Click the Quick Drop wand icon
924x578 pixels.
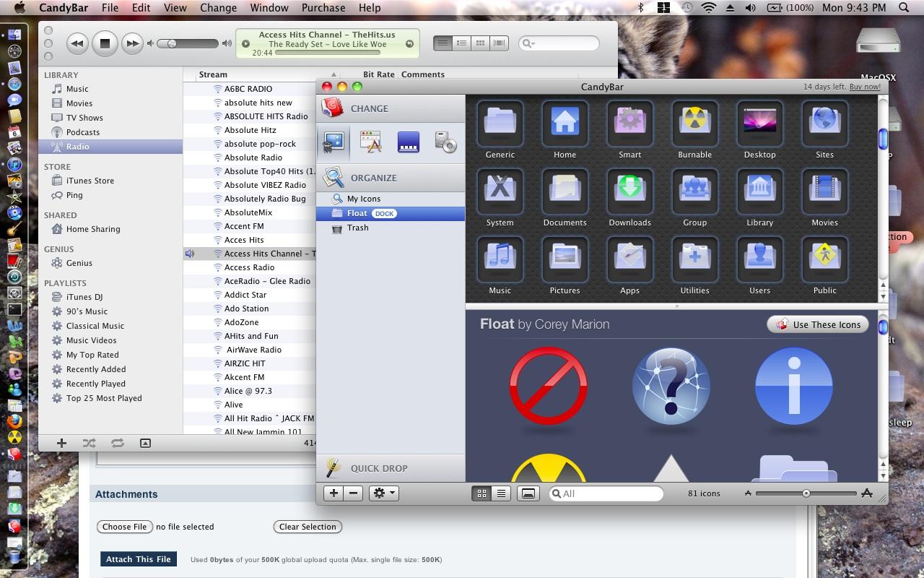[x=333, y=467]
